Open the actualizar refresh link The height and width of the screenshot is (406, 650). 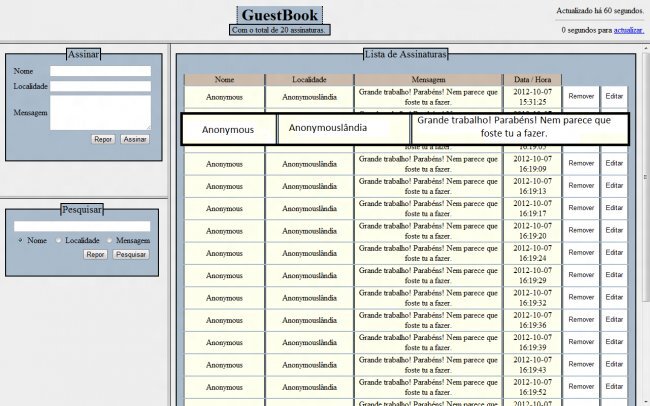628,30
